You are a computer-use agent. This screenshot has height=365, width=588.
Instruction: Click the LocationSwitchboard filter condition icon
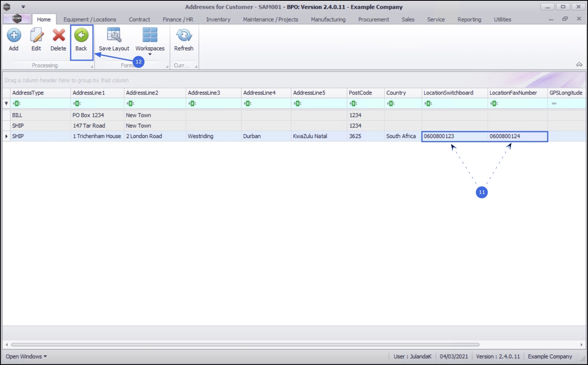pyautogui.click(x=429, y=103)
